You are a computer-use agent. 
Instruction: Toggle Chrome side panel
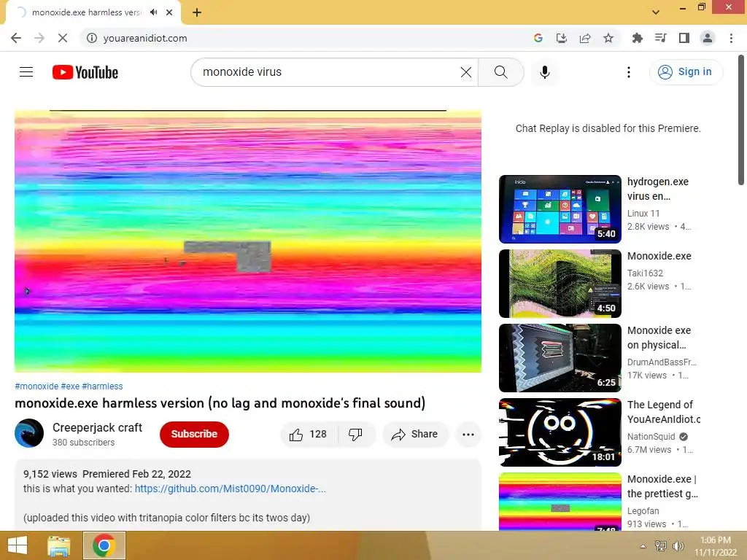point(684,38)
